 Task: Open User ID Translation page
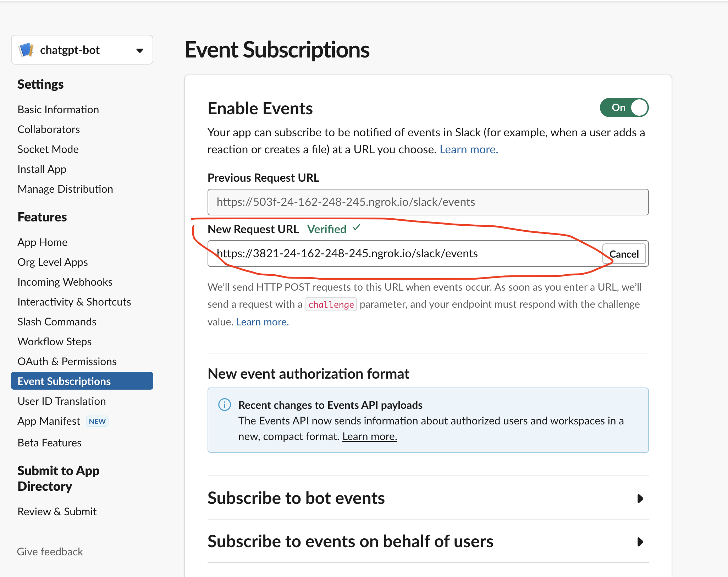tap(62, 401)
